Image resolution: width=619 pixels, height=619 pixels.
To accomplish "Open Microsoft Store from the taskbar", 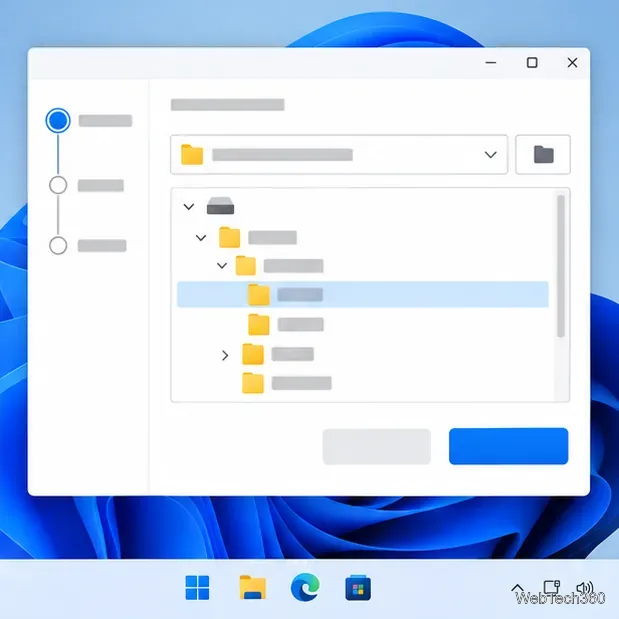I will [x=358, y=588].
